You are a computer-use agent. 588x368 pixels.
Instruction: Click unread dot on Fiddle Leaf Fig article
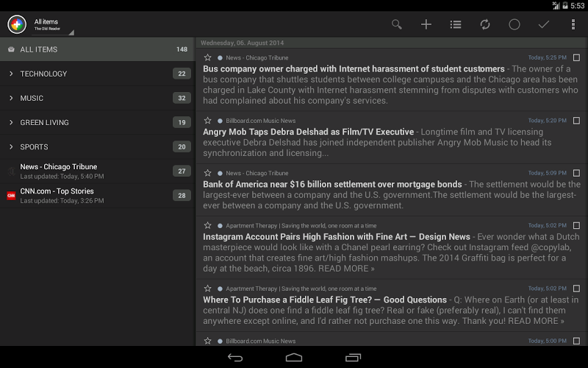pyautogui.click(x=220, y=289)
